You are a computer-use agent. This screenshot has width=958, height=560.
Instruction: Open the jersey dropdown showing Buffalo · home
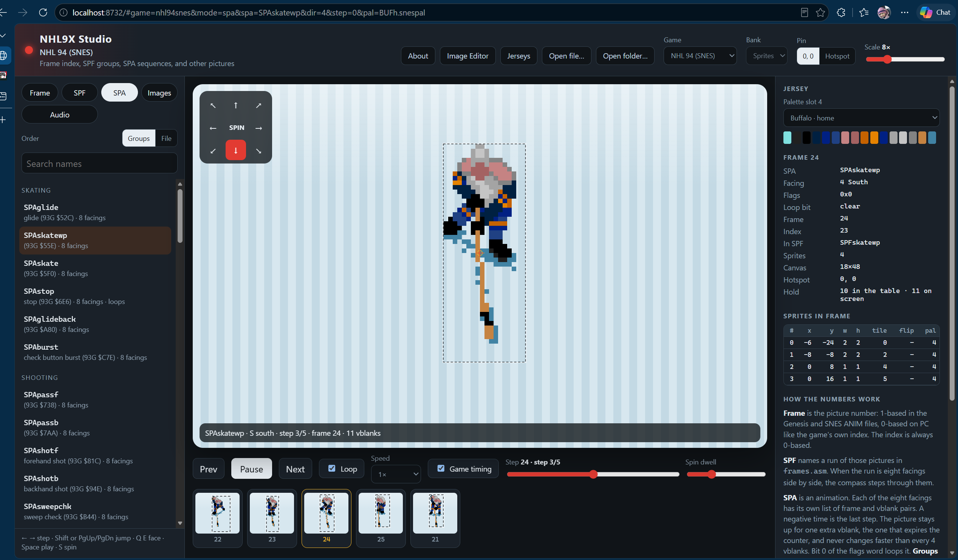click(x=861, y=118)
